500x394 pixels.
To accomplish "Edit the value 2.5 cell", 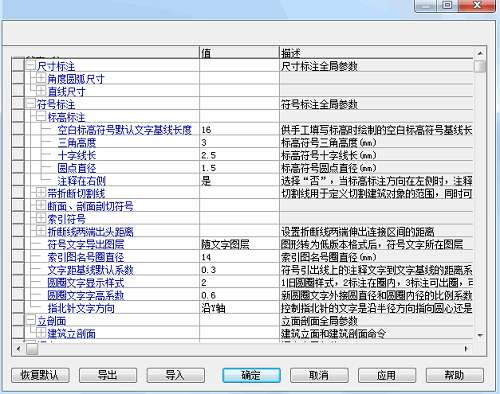I will tap(239, 155).
